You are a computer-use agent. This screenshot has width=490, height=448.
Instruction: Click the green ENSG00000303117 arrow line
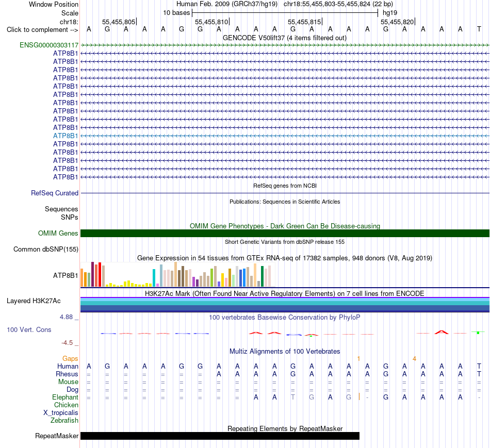[x=285, y=45]
